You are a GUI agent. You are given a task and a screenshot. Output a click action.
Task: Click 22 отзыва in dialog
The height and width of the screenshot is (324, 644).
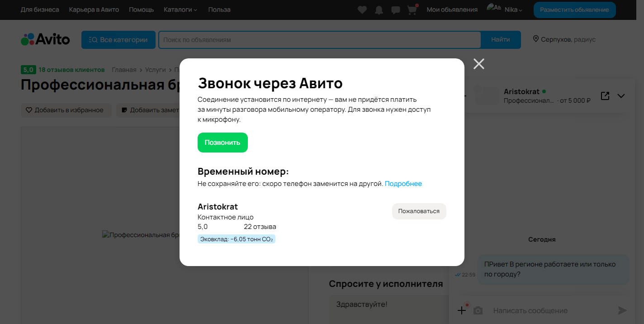tap(260, 227)
